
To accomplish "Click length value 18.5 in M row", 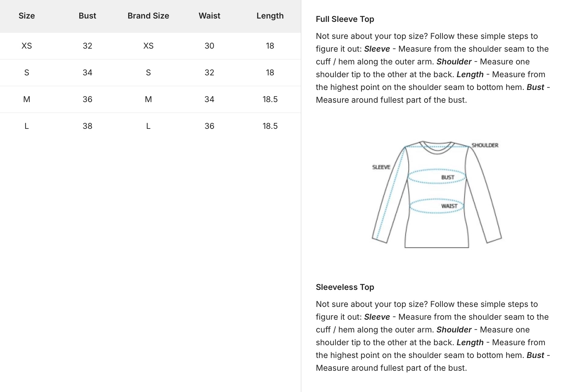I will coord(270,99).
